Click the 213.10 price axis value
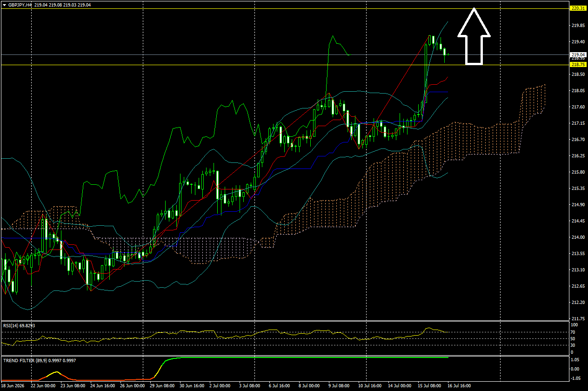 click(x=578, y=270)
